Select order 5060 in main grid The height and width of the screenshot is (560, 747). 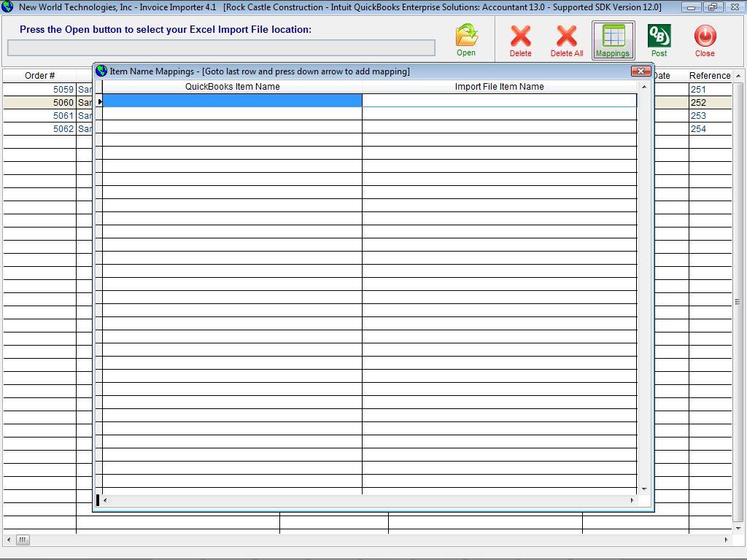coord(63,102)
